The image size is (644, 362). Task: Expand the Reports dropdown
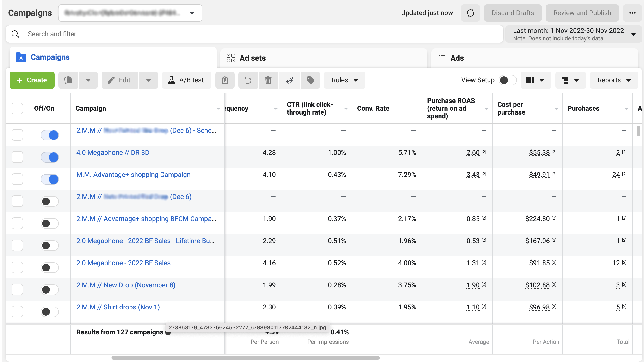(614, 80)
